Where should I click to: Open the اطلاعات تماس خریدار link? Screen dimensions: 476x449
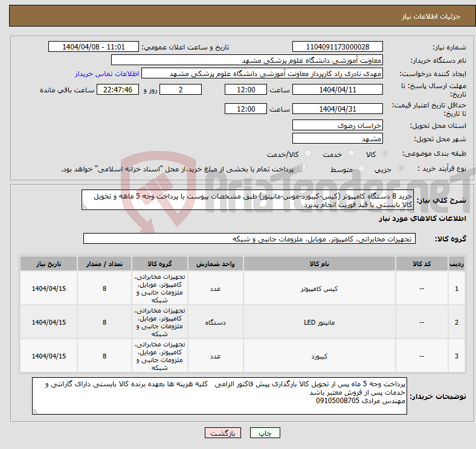point(107,74)
